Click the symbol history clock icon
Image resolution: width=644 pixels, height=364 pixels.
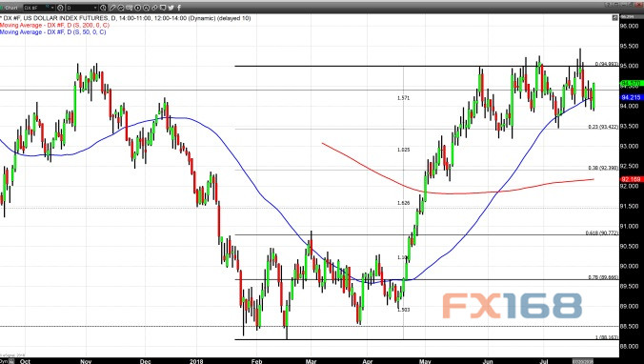[x=60, y=8]
